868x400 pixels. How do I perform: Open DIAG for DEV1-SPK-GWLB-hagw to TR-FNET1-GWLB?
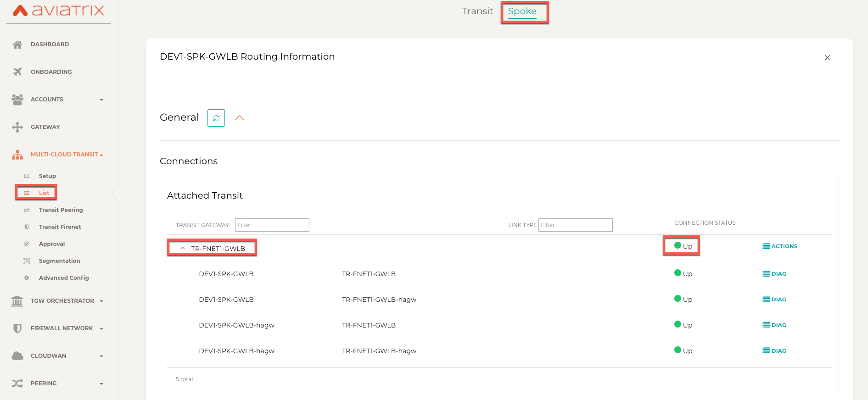click(774, 325)
